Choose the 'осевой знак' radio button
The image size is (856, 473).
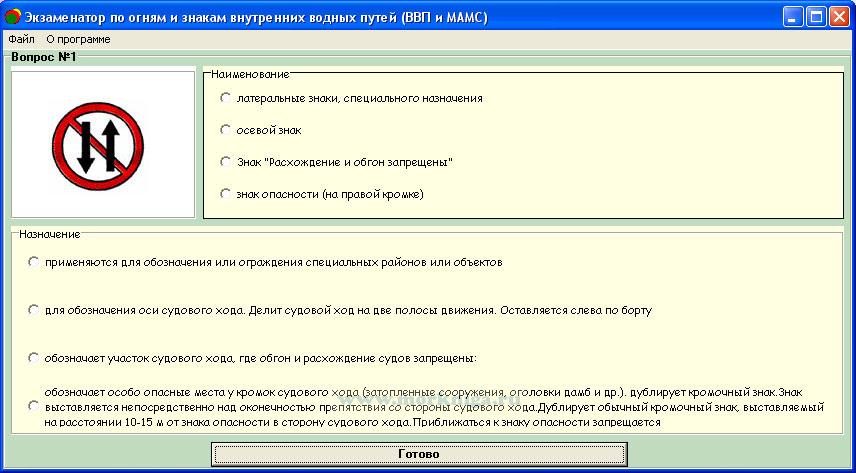(x=226, y=130)
